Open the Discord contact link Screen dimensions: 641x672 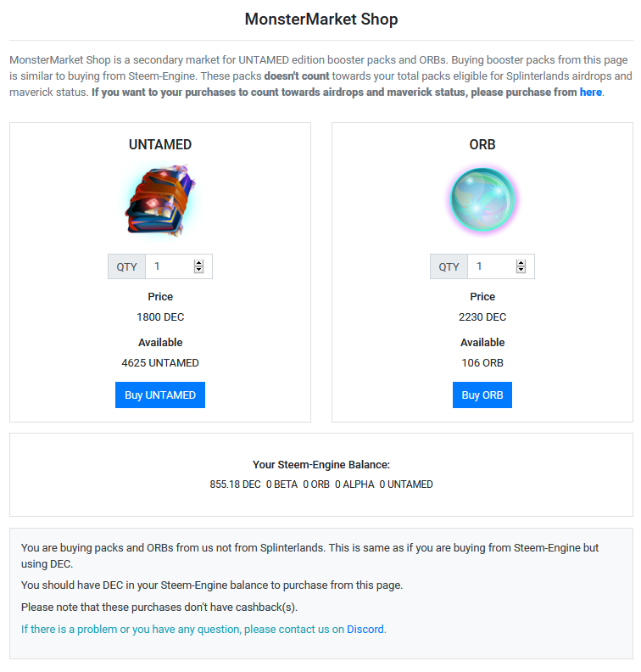click(x=365, y=629)
